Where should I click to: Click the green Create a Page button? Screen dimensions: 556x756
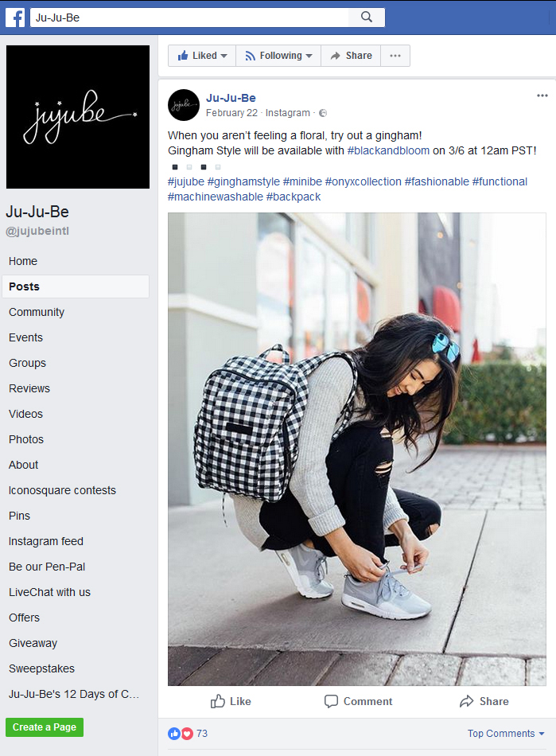click(45, 727)
